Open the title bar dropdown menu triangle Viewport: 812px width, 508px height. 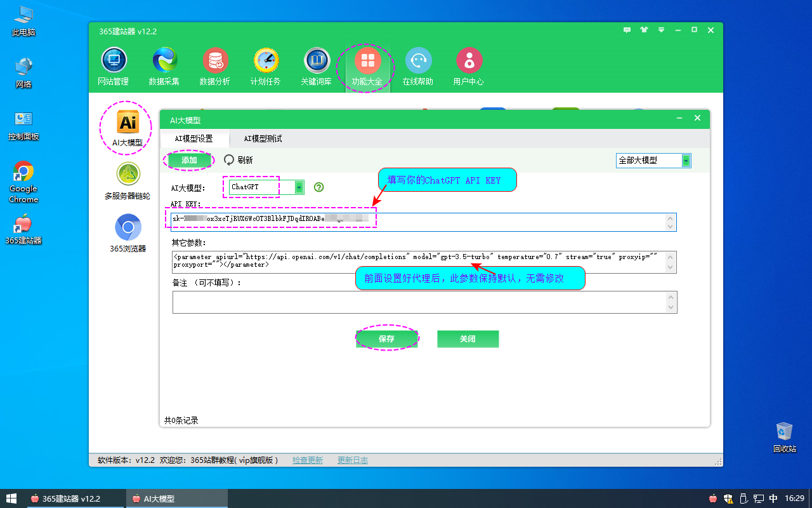pos(662,30)
